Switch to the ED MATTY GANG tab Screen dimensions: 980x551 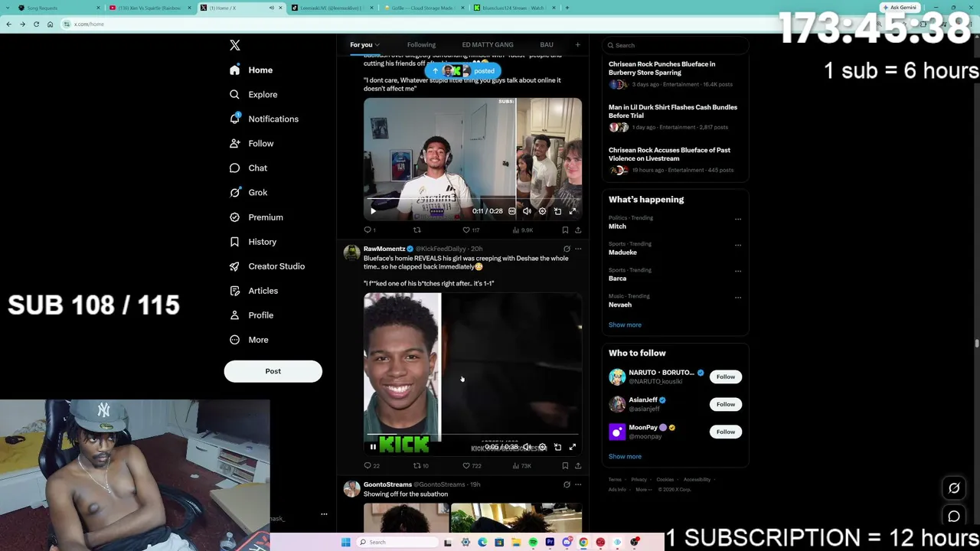488,44
